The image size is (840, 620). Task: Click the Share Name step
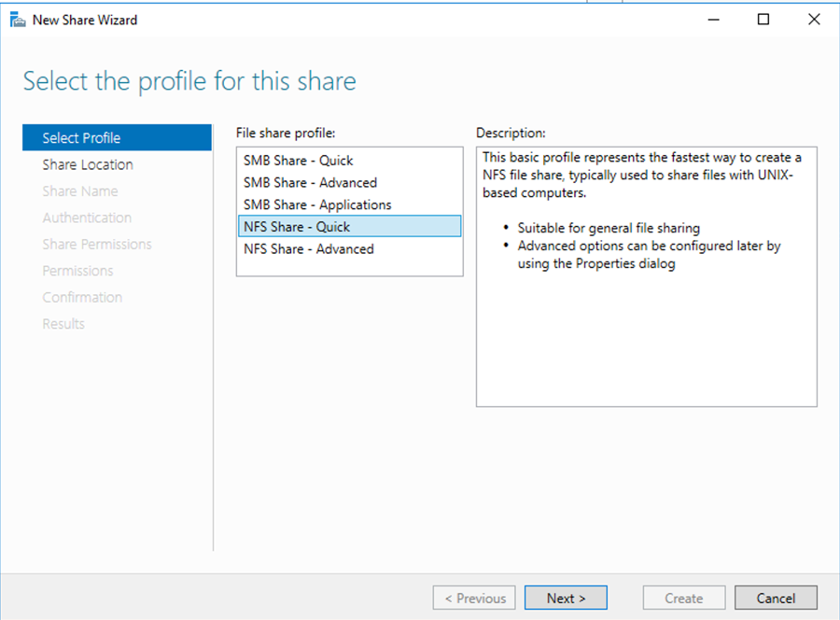pos(80,191)
